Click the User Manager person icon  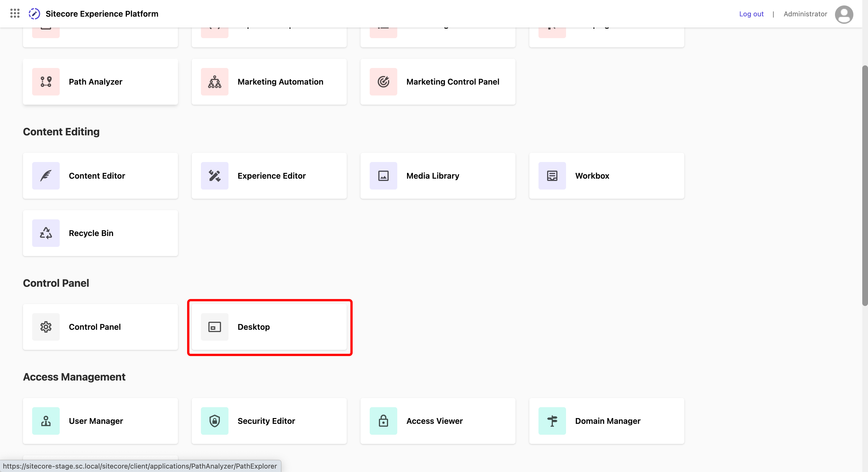pyautogui.click(x=46, y=421)
